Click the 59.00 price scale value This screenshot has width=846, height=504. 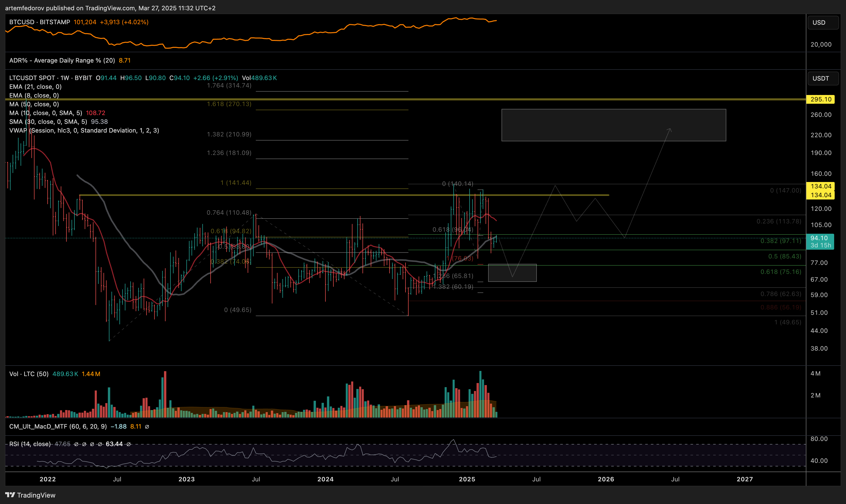click(819, 295)
